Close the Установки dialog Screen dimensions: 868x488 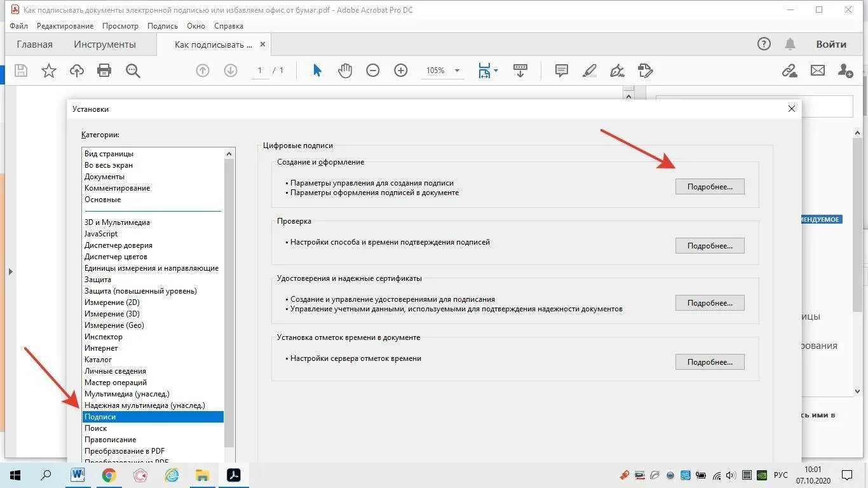[x=791, y=109]
